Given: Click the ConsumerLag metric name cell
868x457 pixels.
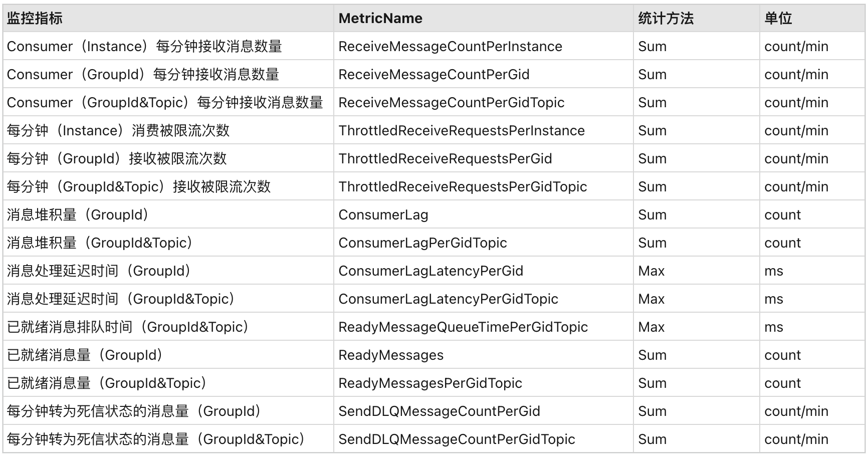Looking at the screenshot, I should [x=383, y=215].
